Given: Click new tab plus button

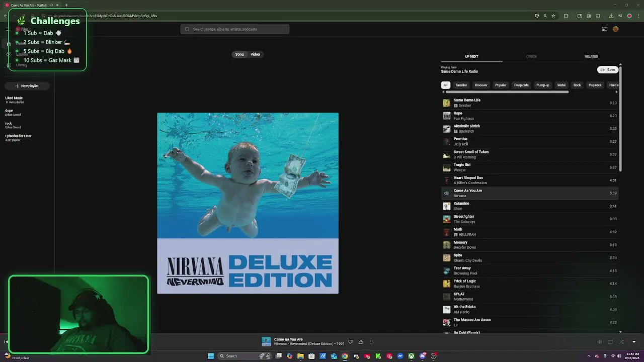Looking at the screenshot, I should pyautogui.click(x=66, y=5).
